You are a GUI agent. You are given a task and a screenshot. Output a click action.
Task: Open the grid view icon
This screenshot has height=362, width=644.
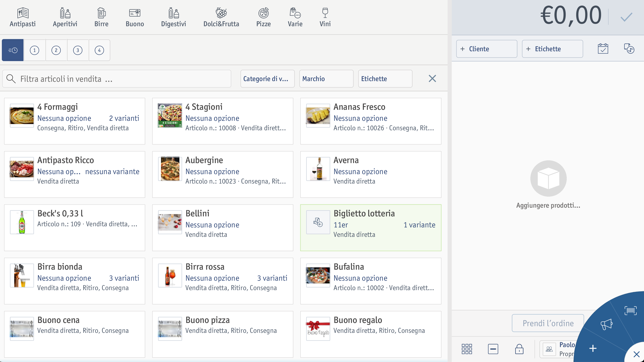tap(466, 349)
